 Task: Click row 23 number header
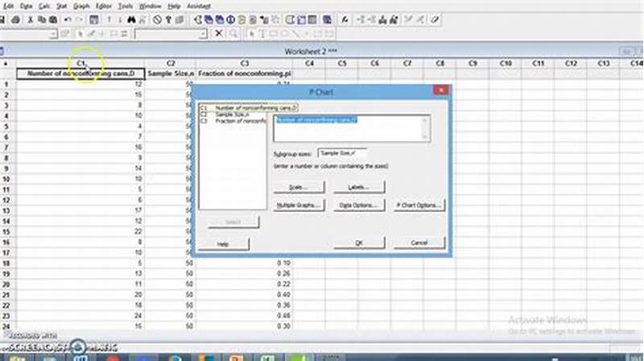[6, 316]
